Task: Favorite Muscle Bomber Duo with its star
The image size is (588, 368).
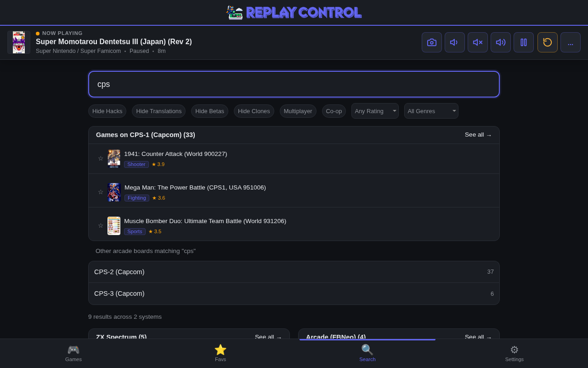Action: (x=101, y=225)
